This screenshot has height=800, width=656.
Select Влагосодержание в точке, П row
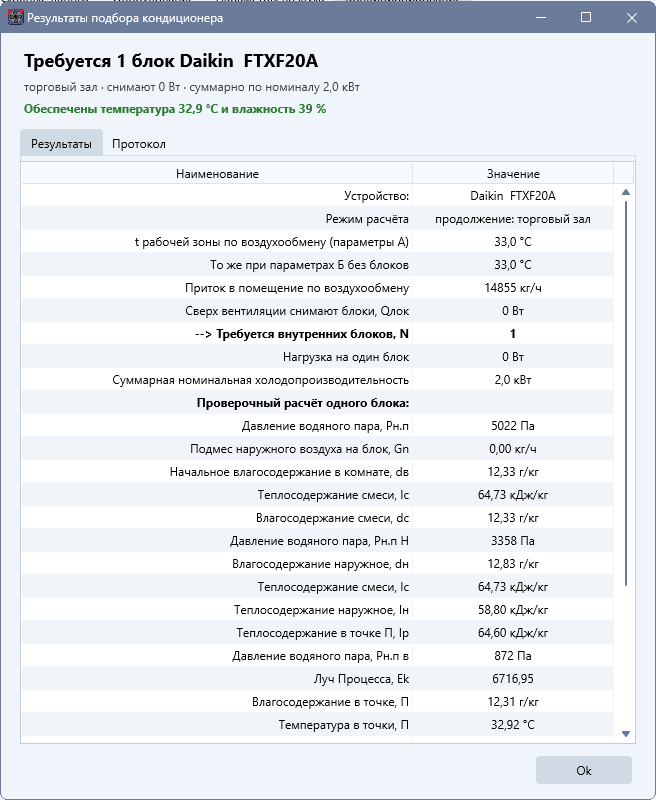coord(317,702)
